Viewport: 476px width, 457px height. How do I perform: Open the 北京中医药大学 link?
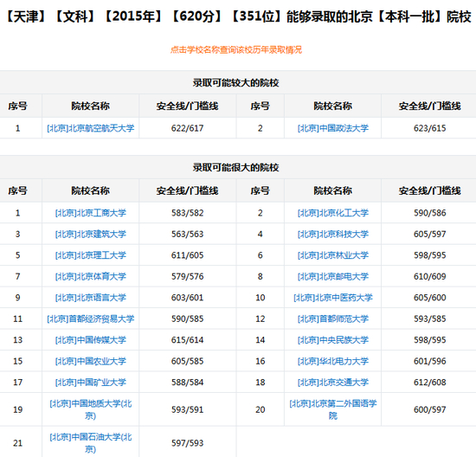click(x=332, y=298)
